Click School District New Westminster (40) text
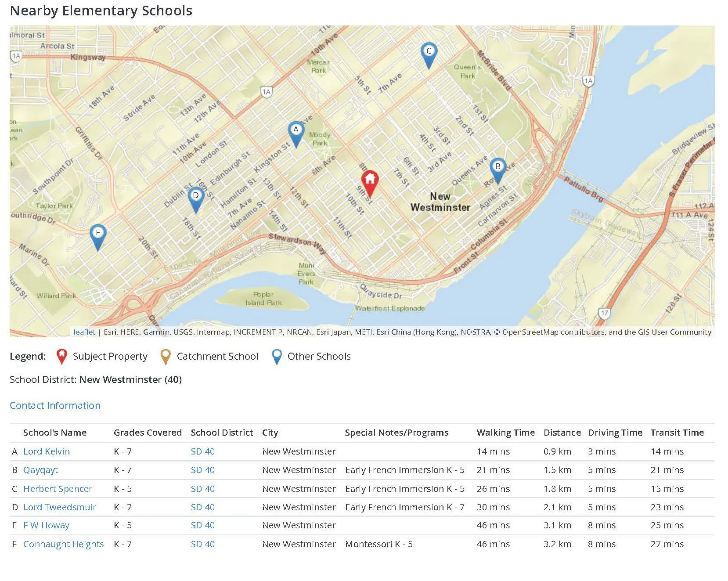Image resolution: width=728 pixels, height=581 pixels. 96,379
